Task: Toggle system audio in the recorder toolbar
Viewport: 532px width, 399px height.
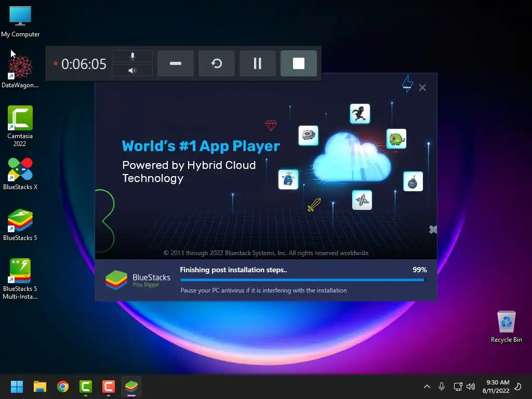Action: point(132,71)
